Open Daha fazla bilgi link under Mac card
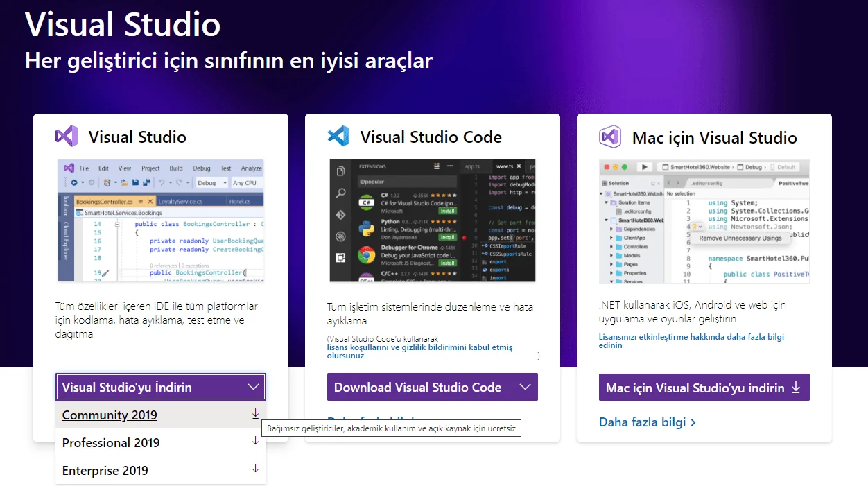The width and height of the screenshot is (868, 486). [648, 422]
